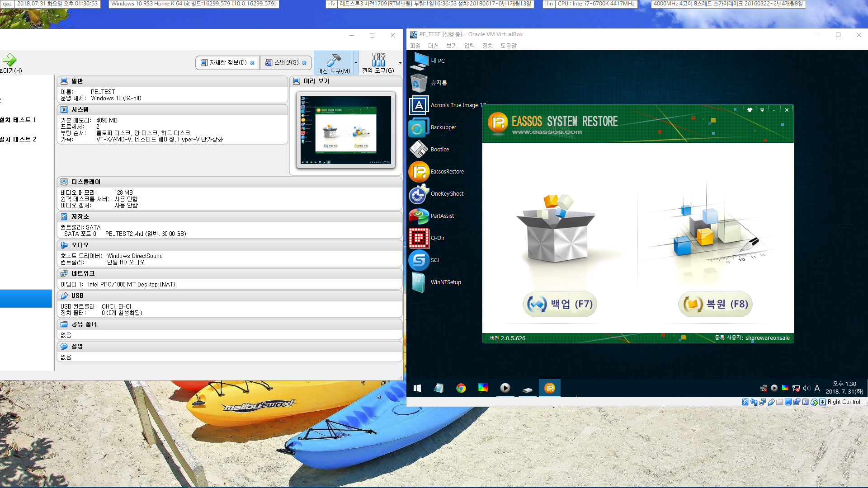Screen dimensions: 868x488
Task: Click the 백업 (F7) backup button
Action: coord(560,304)
